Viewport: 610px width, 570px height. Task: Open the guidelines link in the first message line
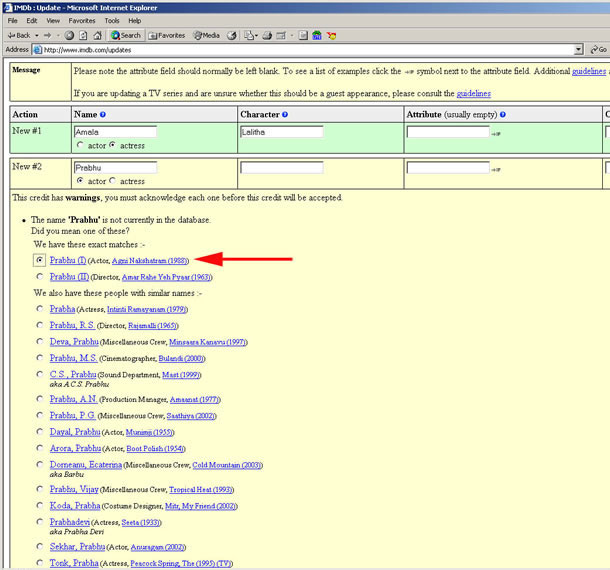point(589,71)
